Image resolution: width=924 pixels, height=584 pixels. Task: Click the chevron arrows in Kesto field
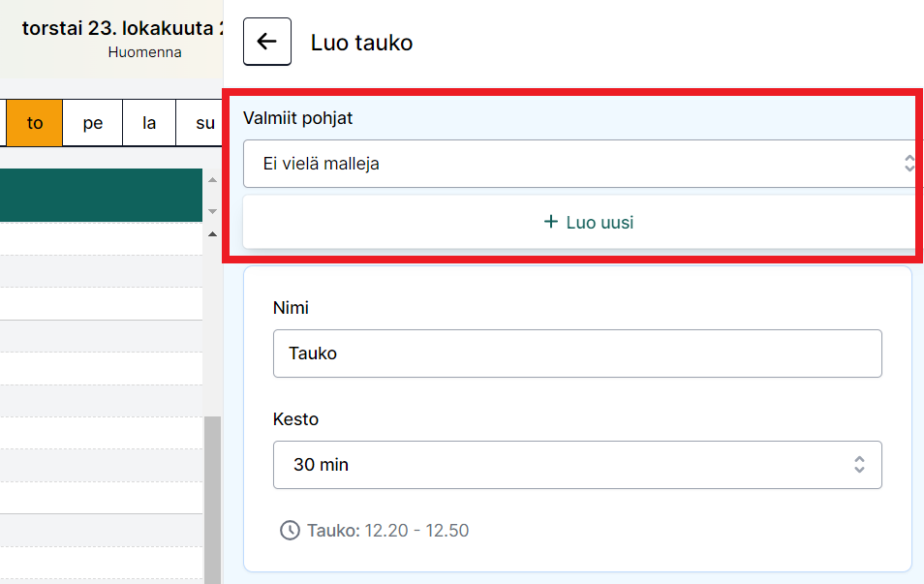(x=859, y=465)
